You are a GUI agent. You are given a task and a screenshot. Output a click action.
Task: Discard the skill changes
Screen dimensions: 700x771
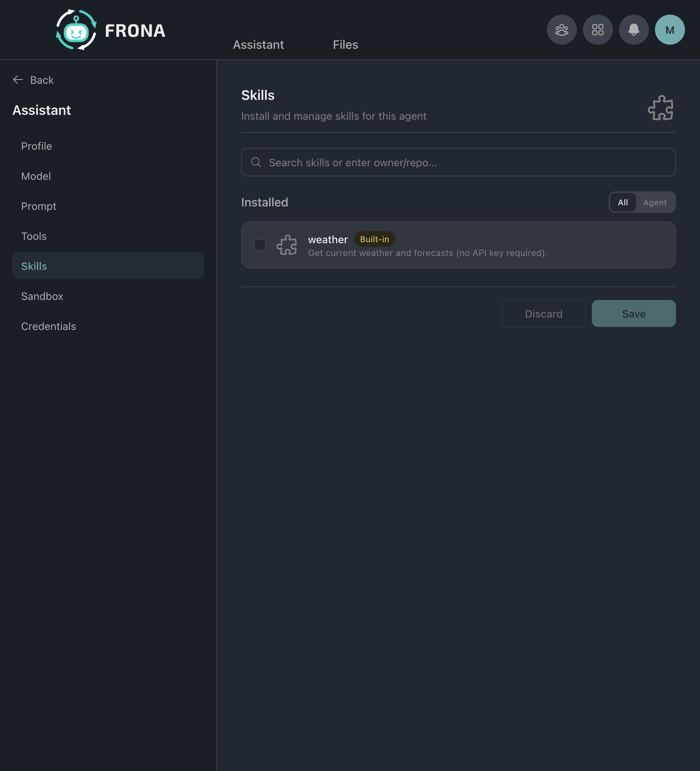pos(543,313)
